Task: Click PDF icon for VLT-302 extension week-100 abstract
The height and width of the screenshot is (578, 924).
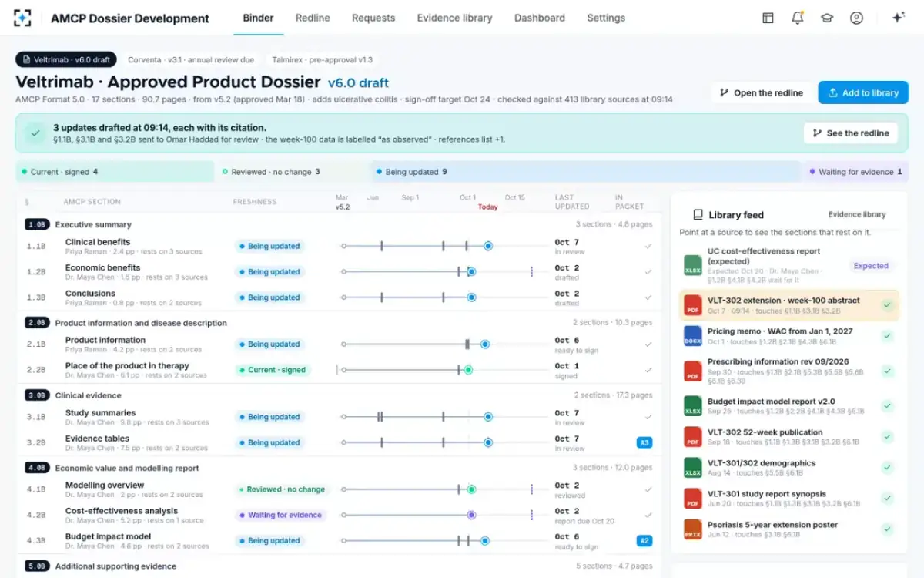Action: [x=693, y=305]
